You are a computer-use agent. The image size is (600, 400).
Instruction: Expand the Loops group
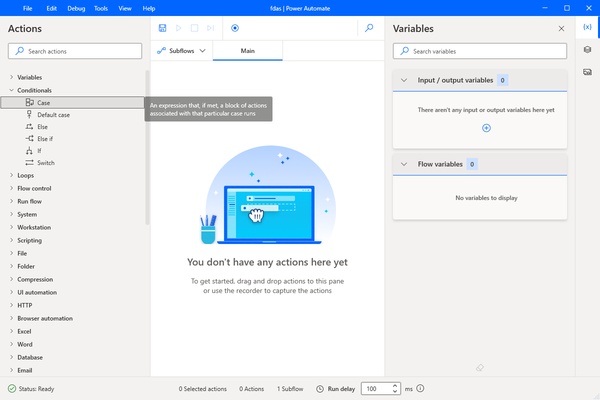(11, 175)
